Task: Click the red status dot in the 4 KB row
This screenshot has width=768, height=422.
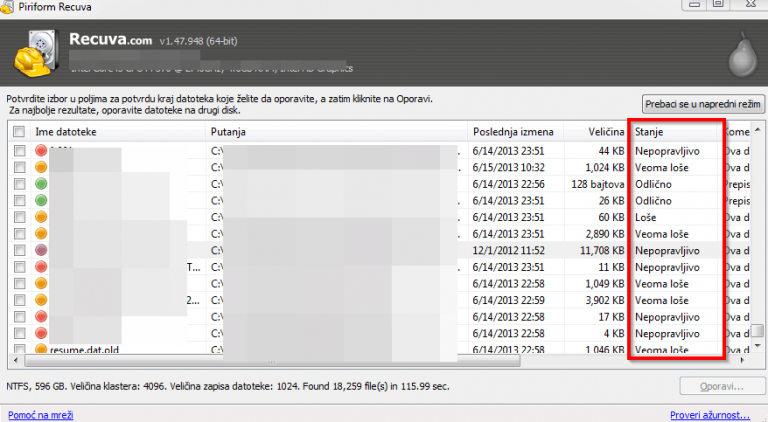Action: point(41,334)
